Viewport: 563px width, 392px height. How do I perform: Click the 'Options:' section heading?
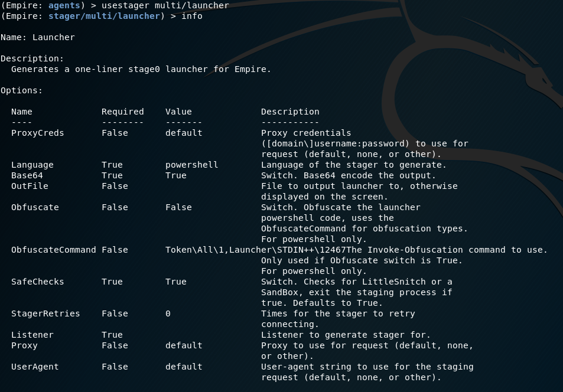(21, 90)
